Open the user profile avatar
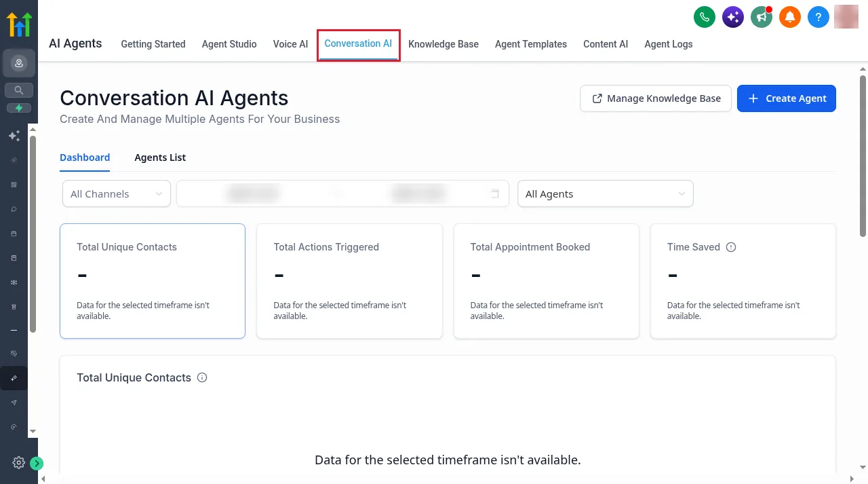Image resolution: width=868 pixels, height=484 pixels. [846, 17]
